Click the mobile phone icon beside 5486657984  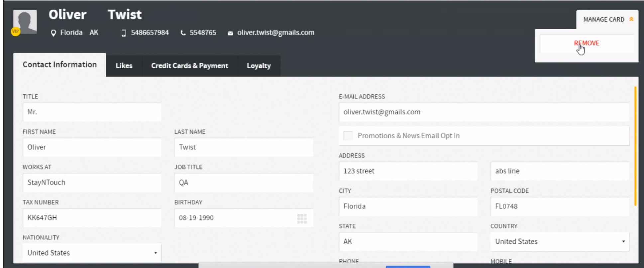(x=124, y=33)
